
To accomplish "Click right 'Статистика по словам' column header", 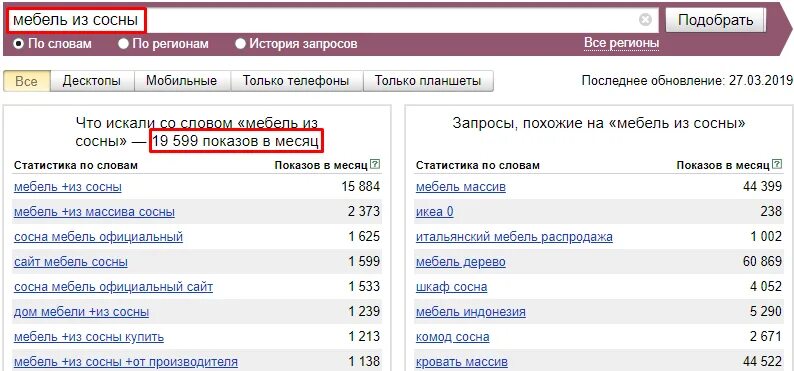I will [x=478, y=166].
